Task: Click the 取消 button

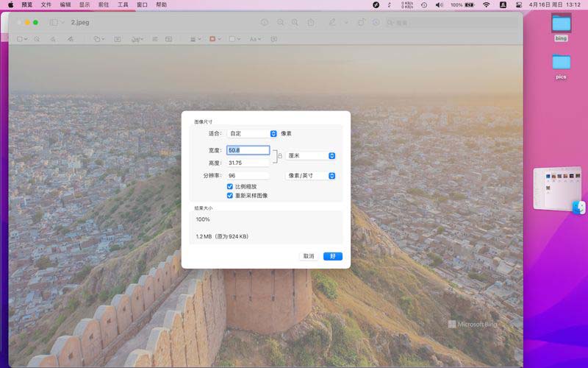Action: [x=309, y=256]
